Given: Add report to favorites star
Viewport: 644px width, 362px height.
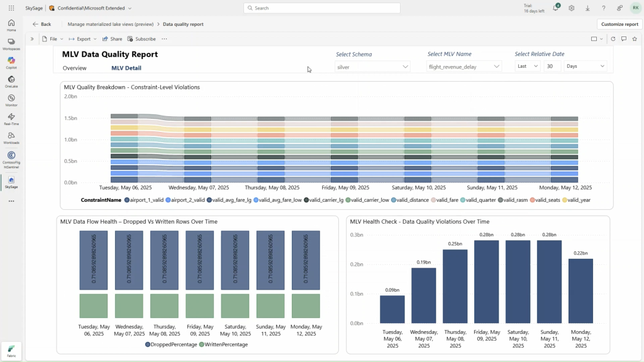Looking at the screenshot, I should [x=635, y=38].
